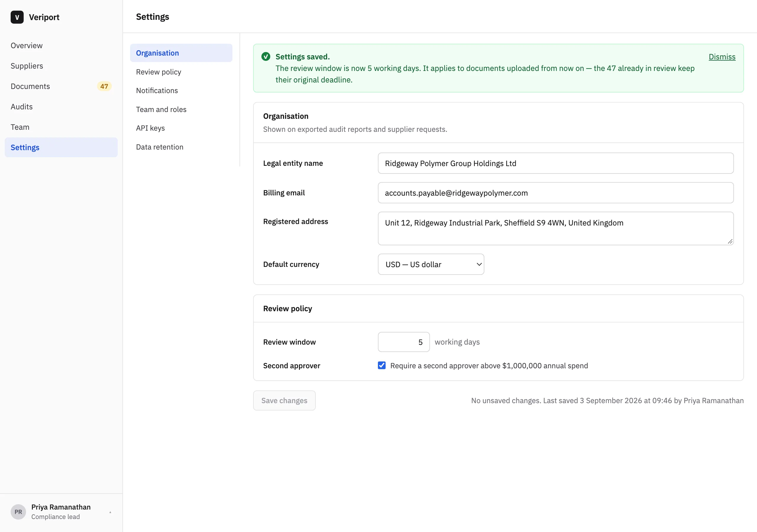This screenshot has width=757, height=532.
Task: Click the 47 documents badge
Action: click(104, 86)
